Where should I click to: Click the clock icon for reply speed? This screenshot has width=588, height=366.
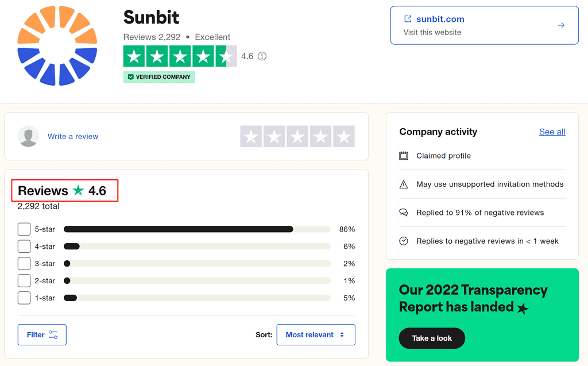click(404, 241)
